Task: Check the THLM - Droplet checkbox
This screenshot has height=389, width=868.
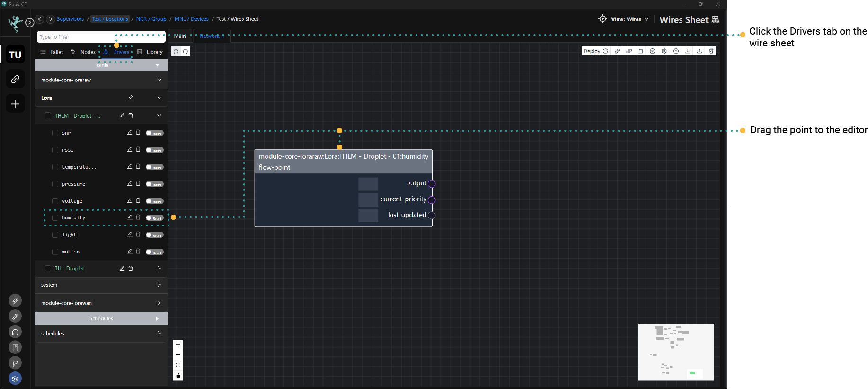Action: point(48,116)
